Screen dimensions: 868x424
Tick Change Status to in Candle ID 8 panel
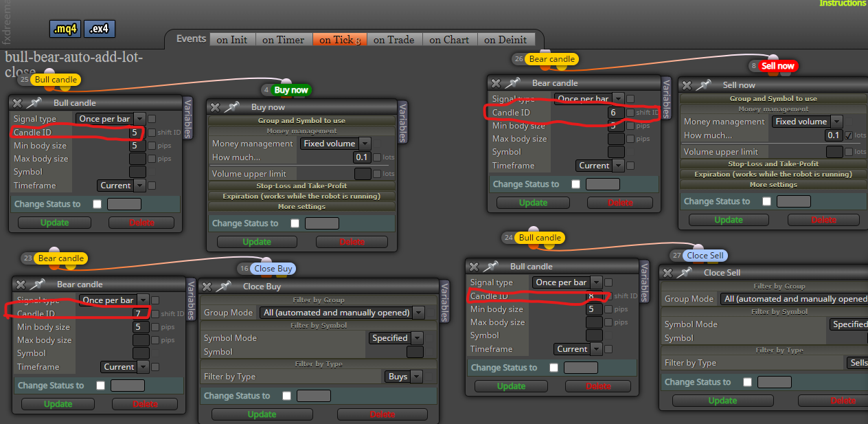[553, 368]
